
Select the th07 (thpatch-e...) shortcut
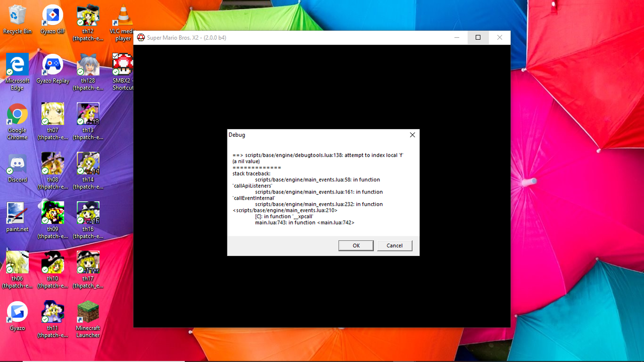[x=53, y=122]
